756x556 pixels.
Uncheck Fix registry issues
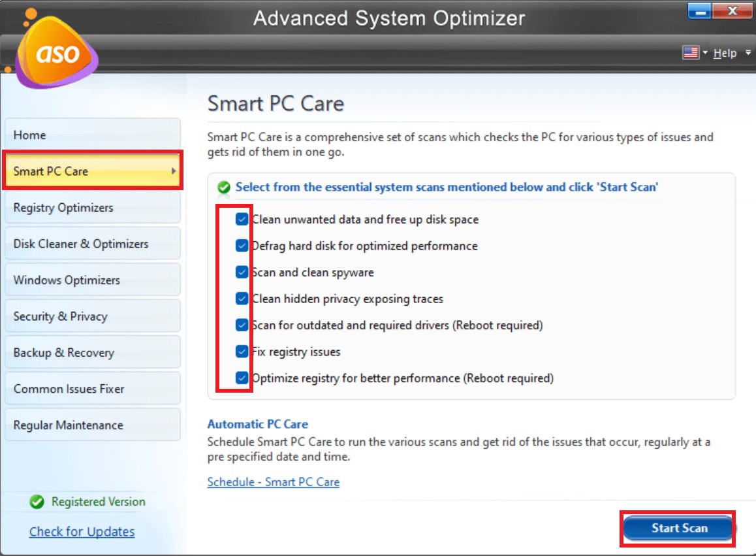(x=242, y=352)
